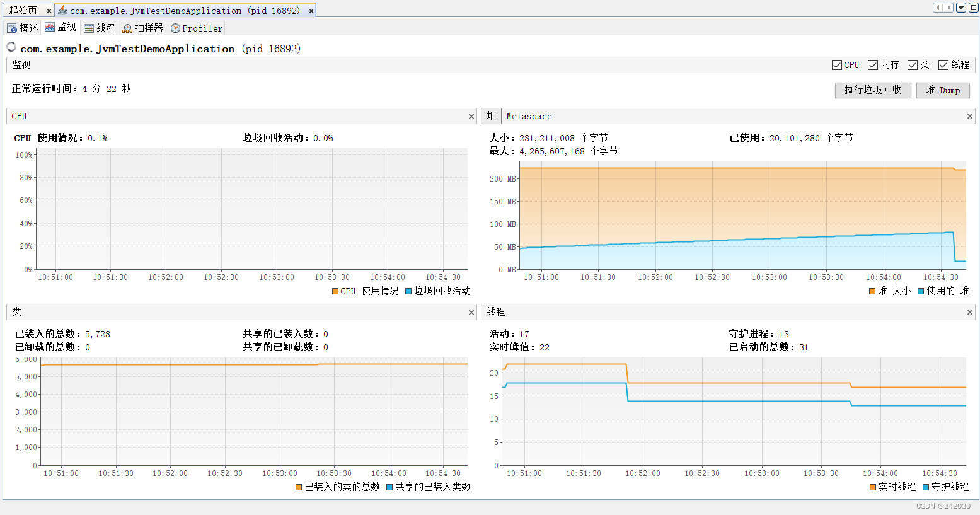
Task: Click the CPU panel title
Action: (19, 116)
